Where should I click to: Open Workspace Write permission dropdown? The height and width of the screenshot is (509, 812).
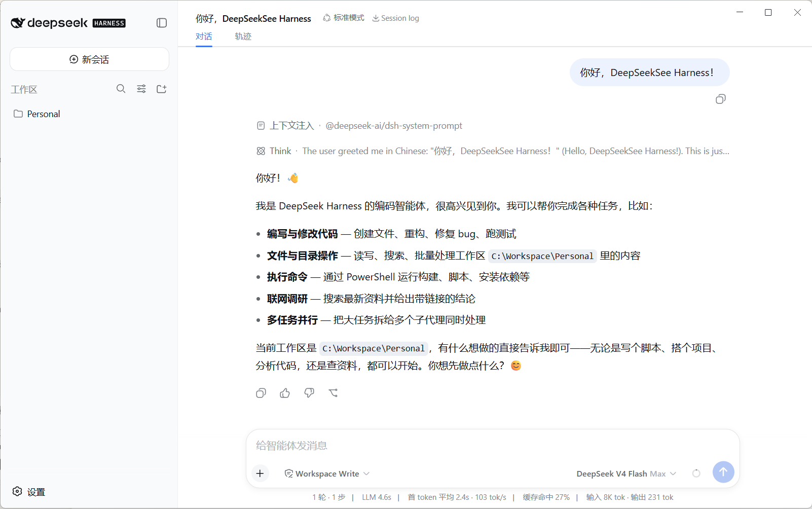[x=327, y=474]
